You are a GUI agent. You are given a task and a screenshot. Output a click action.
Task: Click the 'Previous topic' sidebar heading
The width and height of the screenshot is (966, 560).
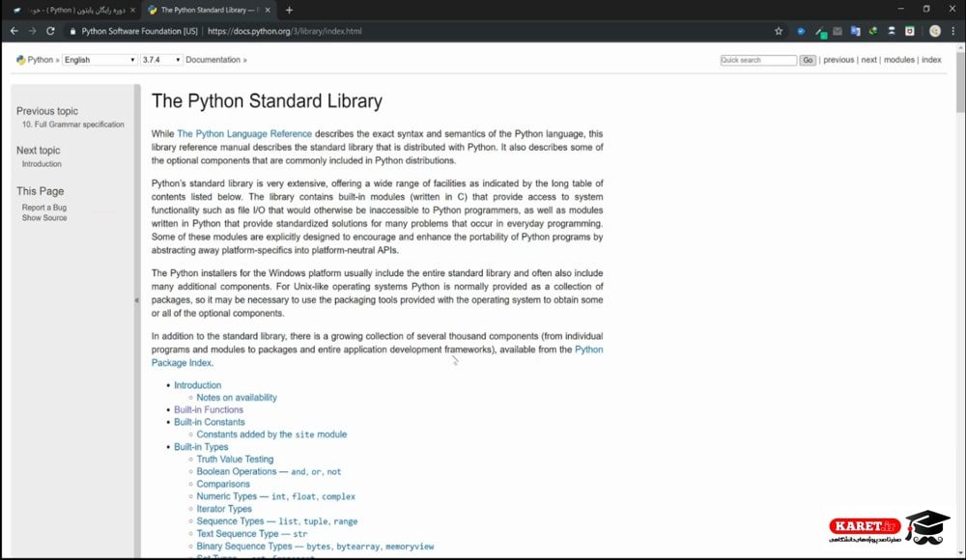tap(46, 111)
